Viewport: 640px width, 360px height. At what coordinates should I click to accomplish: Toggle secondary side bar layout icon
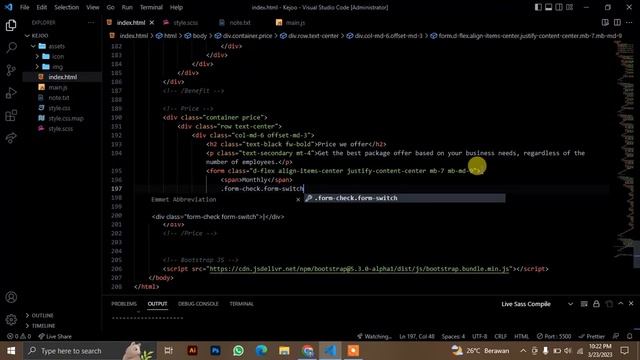pyautogui.click(x=559, y=7)
